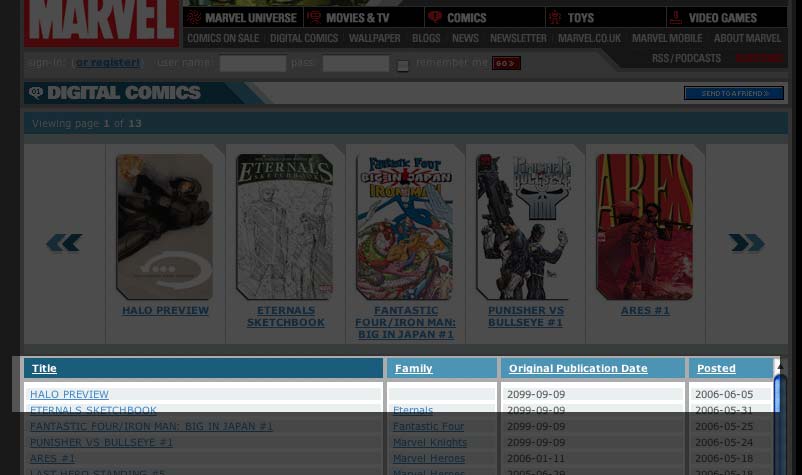Viewport: 802px width, 475px height.
Task: Open the Halo Preview cover thumbnail
Action: pos(164,227)
